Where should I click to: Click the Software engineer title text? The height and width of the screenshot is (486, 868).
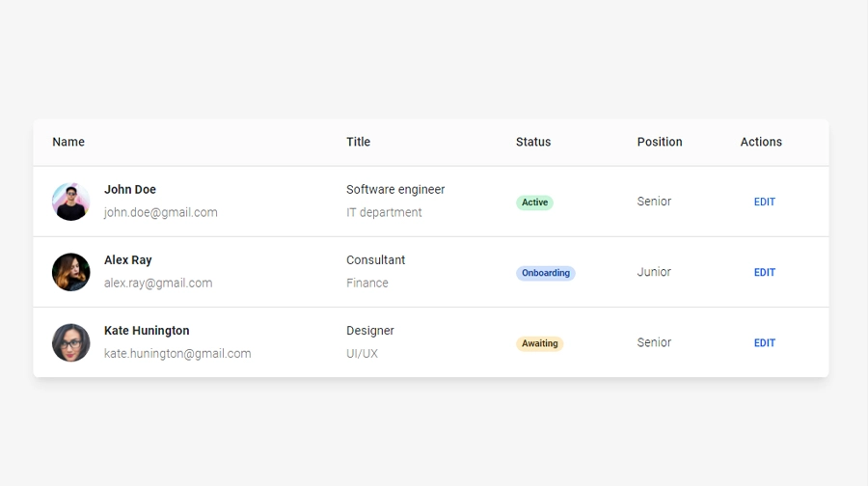coord(395,190)
